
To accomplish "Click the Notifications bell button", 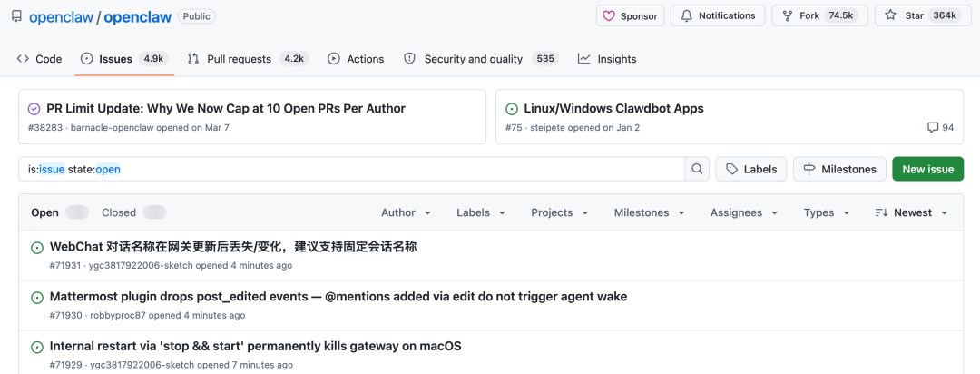I will point(717,15).
